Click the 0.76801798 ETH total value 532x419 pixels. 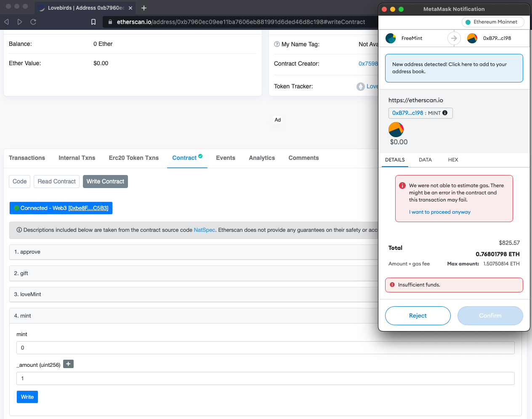(497, 254)
